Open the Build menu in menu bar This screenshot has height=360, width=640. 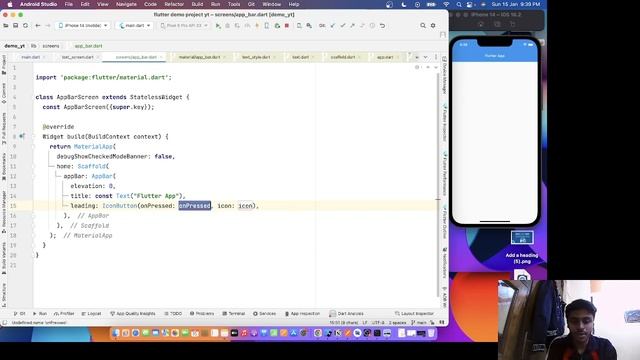tap(197, 4)
